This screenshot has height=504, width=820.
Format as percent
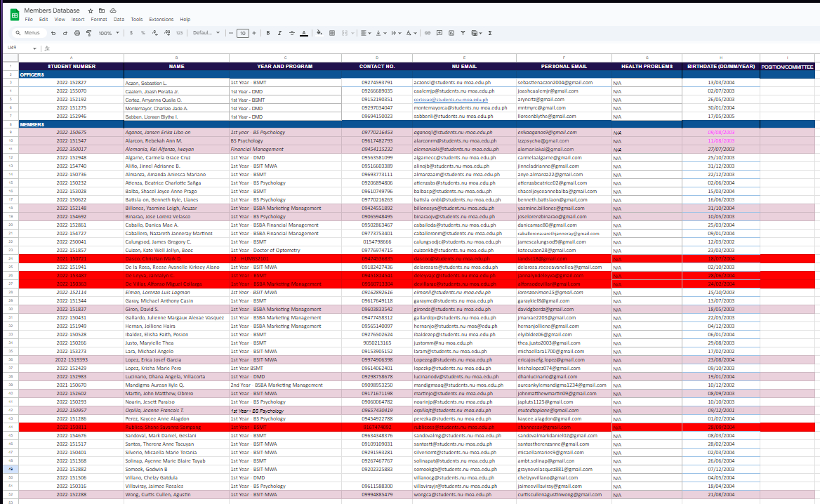[143, 33]
